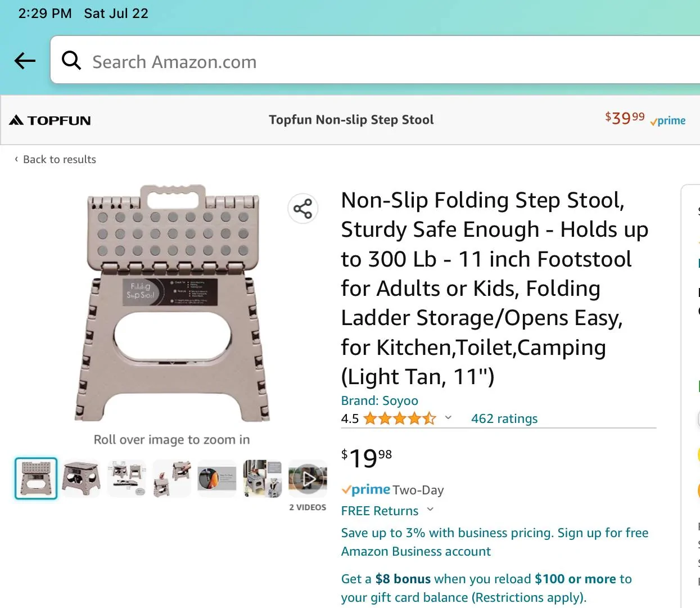The image size is (700, 608).
Task: Play the product video thumbnail
Action: 308,479
